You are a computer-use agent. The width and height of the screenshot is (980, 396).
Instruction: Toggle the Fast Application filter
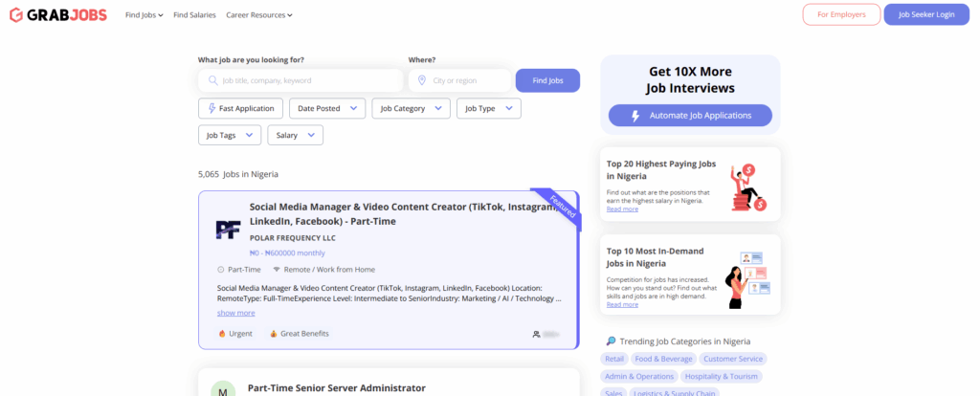pyautogui.click(x=240, y=108)
